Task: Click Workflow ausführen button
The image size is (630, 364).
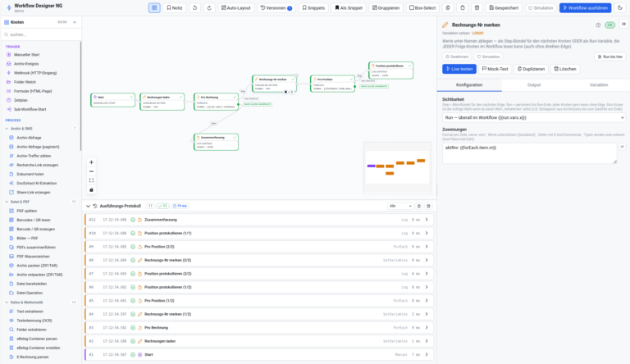Action: pyautogui.click(x=586, y=7)
